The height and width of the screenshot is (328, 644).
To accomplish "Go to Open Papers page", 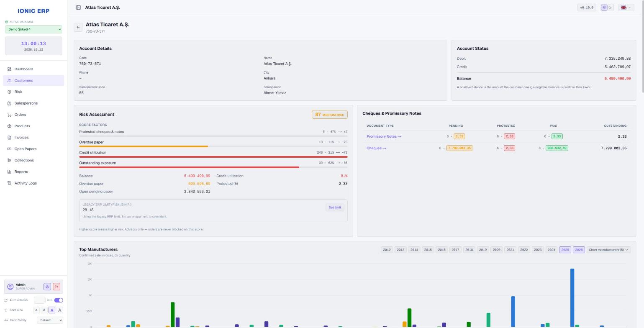I will tap(33, 149).
